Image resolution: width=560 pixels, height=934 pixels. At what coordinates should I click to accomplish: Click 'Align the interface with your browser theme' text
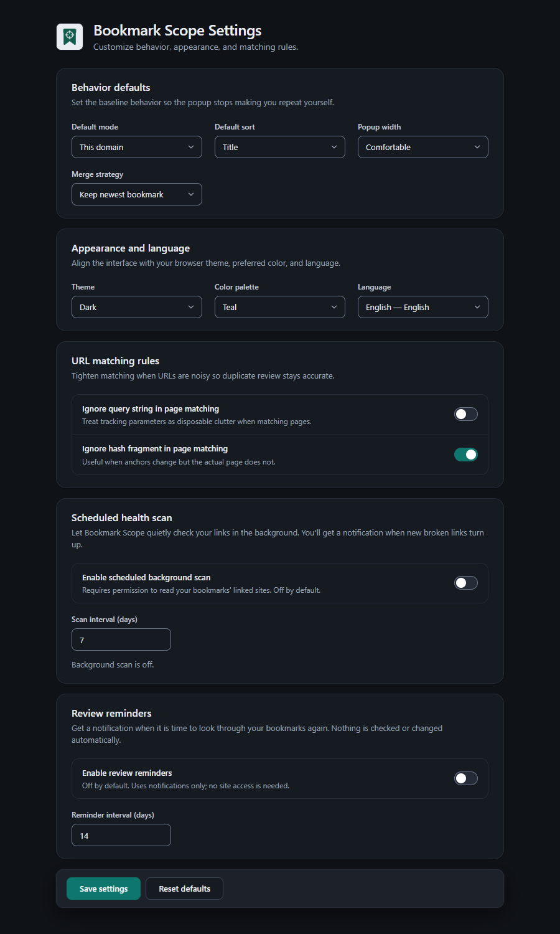tap(205, 263)
